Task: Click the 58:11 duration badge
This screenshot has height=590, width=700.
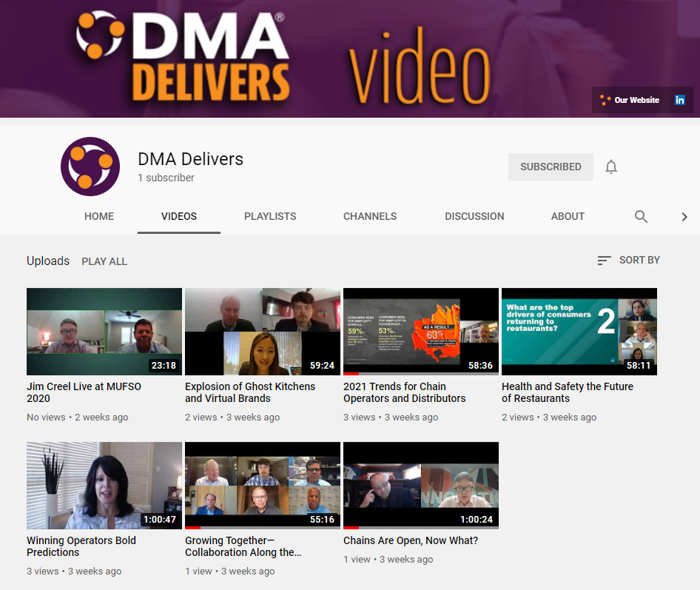Action: point(639,366)
